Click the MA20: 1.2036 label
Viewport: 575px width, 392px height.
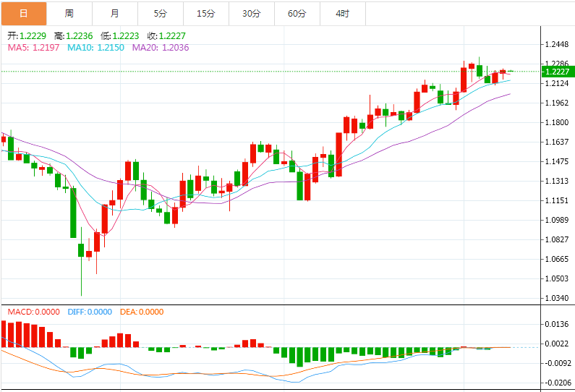point(161,48)
